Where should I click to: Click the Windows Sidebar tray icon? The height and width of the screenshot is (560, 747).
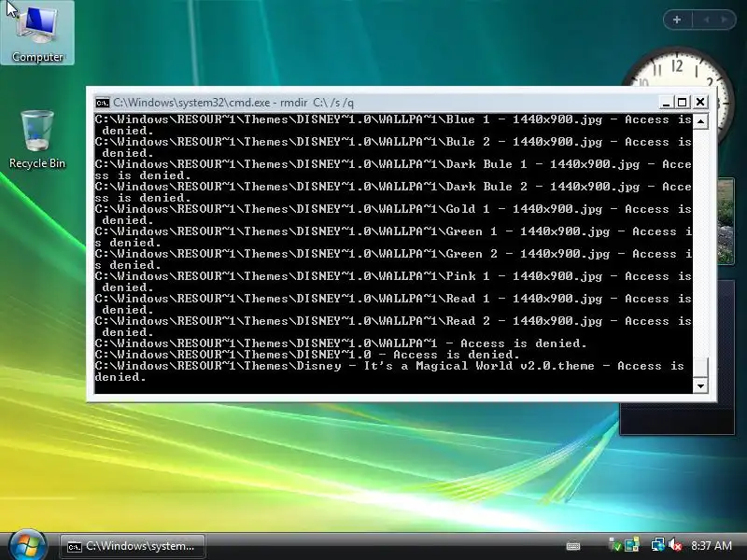pos(632,545)
